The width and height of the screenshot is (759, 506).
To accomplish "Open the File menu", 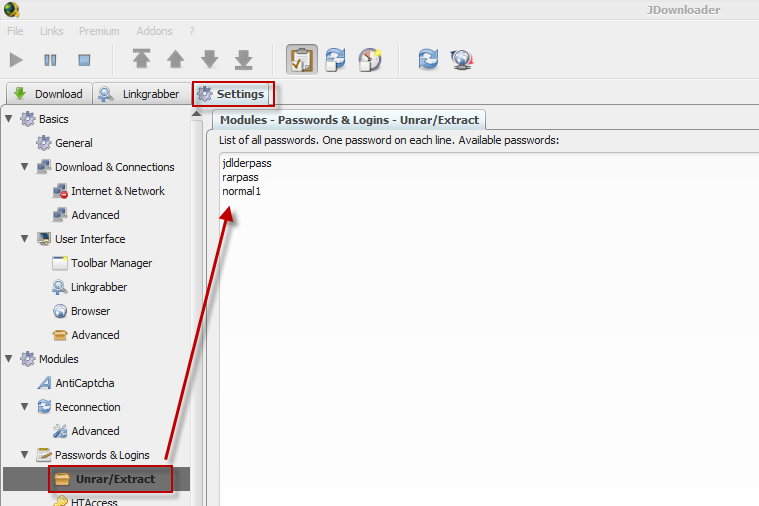I will coord(15,31).
